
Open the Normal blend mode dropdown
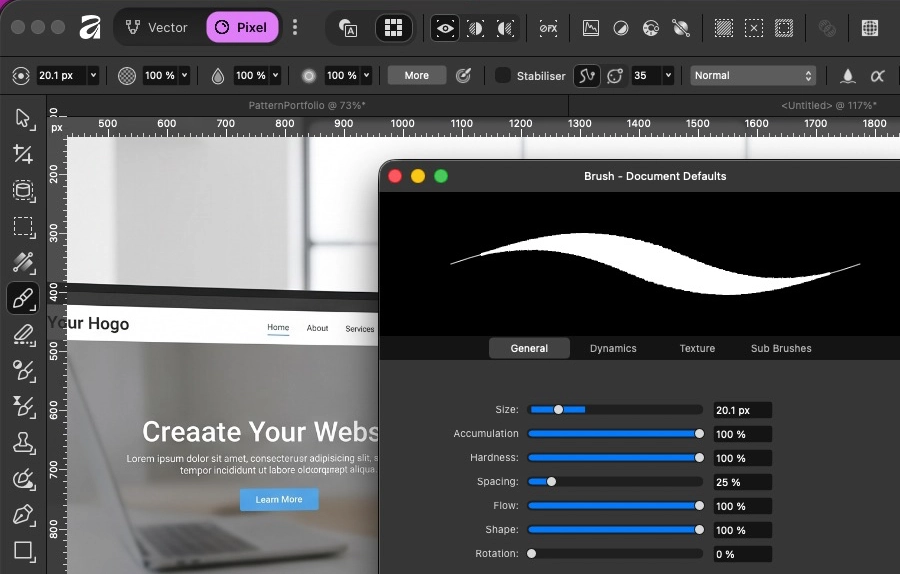tap(752, 75)
